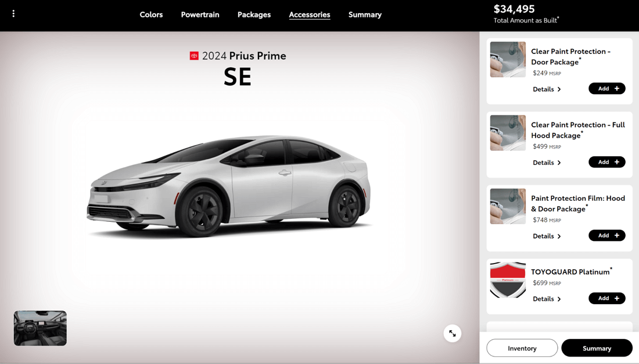Image resolution: width=639 pixels, height=364 pixels.
Task: Click the $748 MSRP price
Action: pos(547,220)
